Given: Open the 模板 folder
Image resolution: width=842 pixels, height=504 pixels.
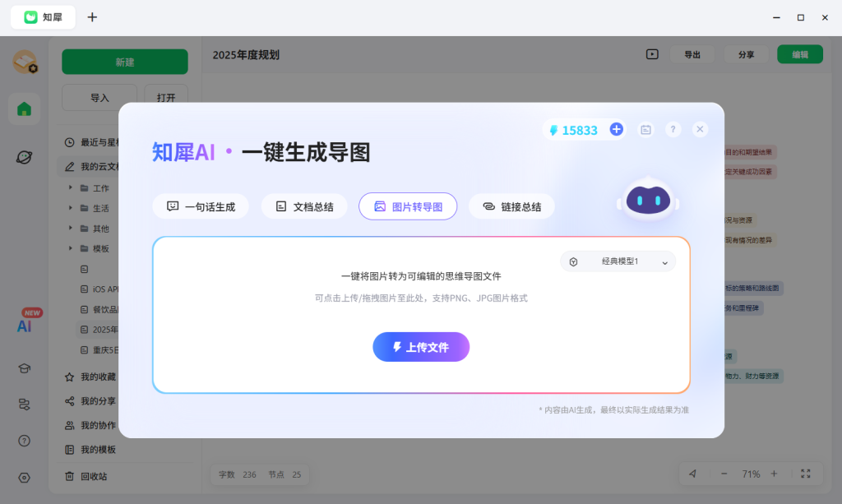Looking at the screenshot, I should (x=95, y=248).
